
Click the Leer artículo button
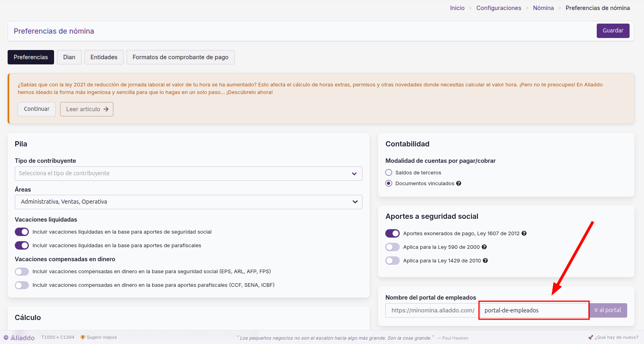click(x=87, y=109)
